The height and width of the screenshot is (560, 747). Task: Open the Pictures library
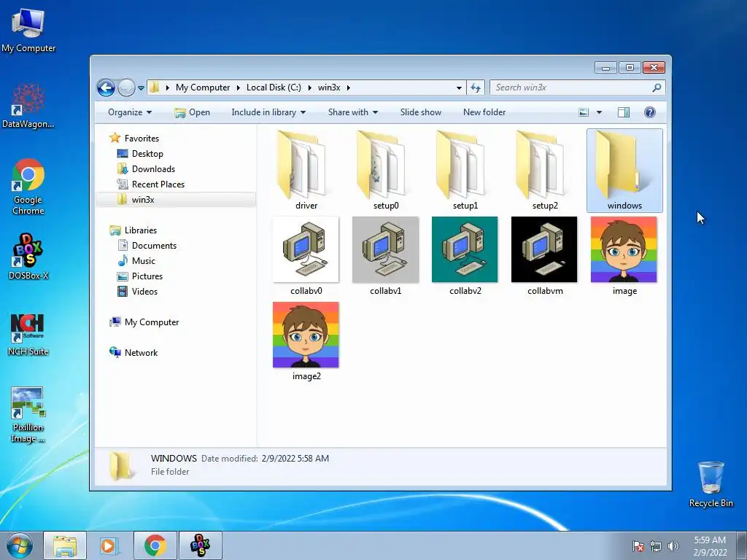point(140,276)
